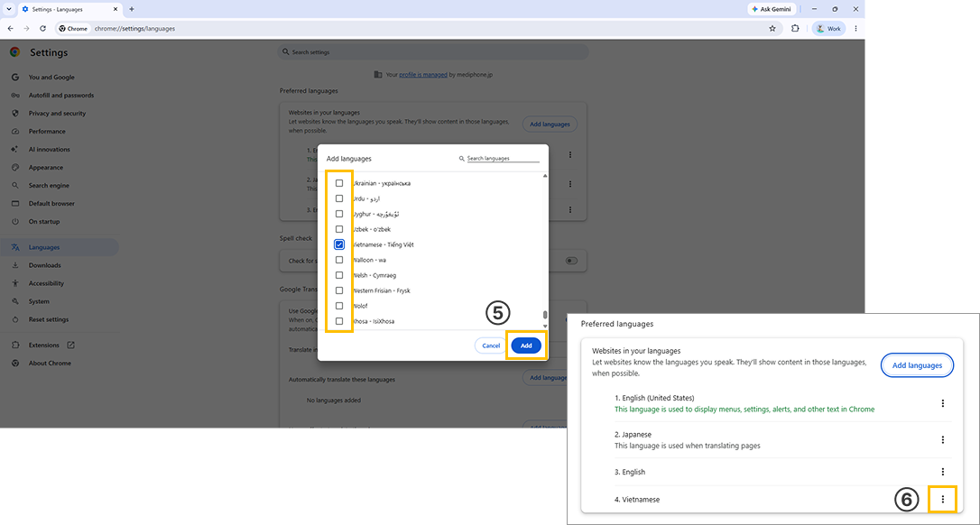Image resolution: width=980 pixels, height=525 pixels.
Task: Click the Ask Gemini button
Action: [772, 9]
